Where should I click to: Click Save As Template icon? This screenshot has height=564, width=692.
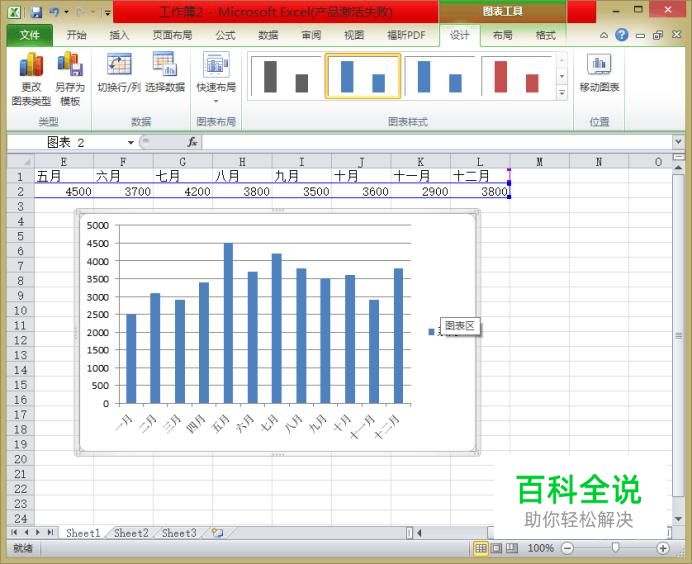70,64
